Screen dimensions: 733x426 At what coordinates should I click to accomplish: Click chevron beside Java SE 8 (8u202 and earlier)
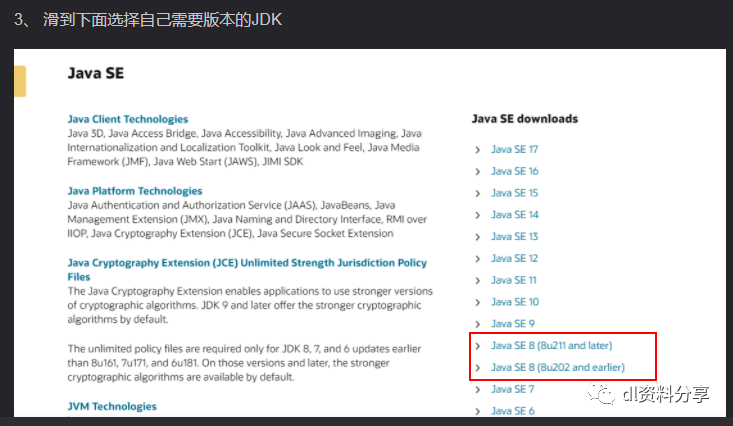[x=477, y=368]
